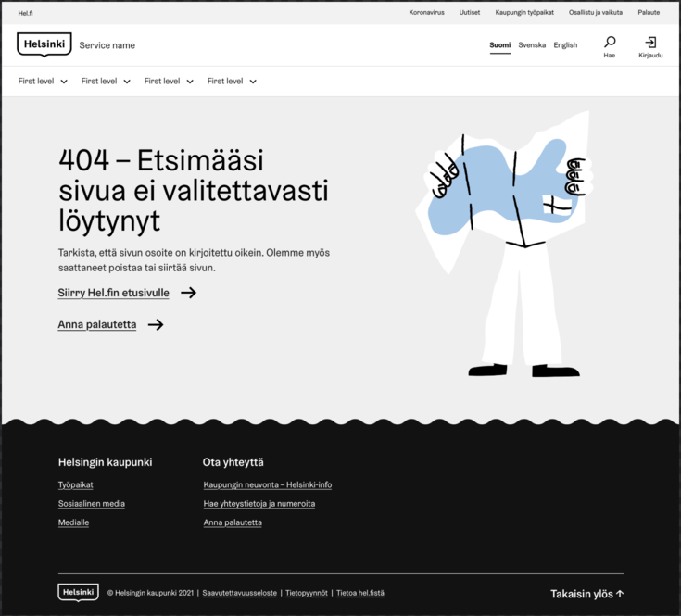Image resolution: width=681 pixels, height=616 pixels.
Task: Click arrow icon beside Siirry Hel.fin etusivulle
Action: coord(188,293)
